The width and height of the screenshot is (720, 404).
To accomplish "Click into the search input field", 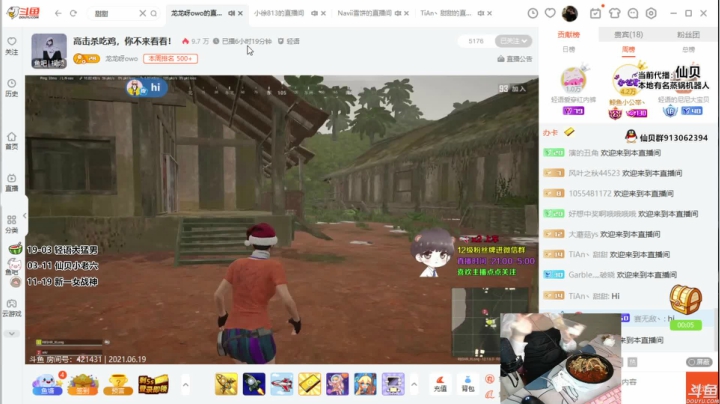I will point(115,13).
